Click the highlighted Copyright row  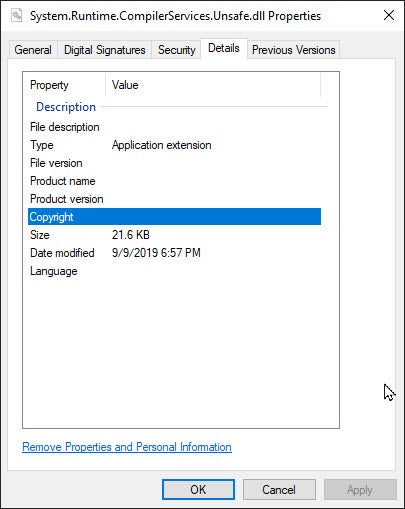[174, 217]
